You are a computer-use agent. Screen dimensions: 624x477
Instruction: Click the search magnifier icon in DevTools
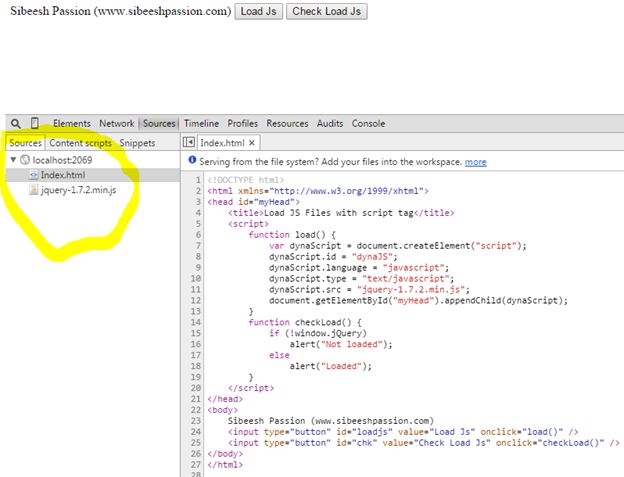(x=15, y=124)
